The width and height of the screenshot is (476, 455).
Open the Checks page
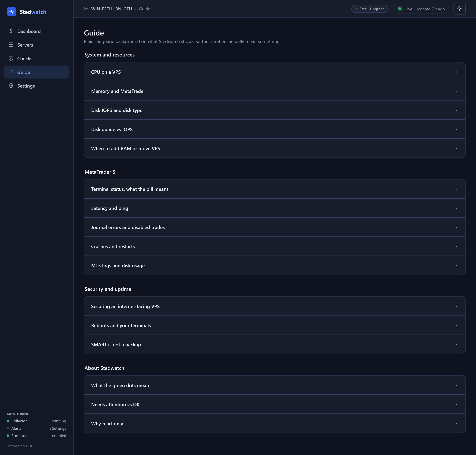click(37, 58)
